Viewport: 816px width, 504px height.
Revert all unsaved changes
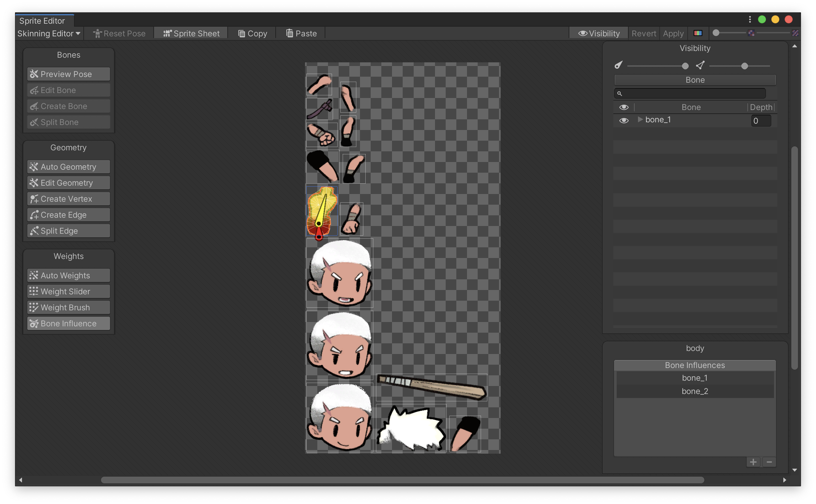[x=643, y=33]
